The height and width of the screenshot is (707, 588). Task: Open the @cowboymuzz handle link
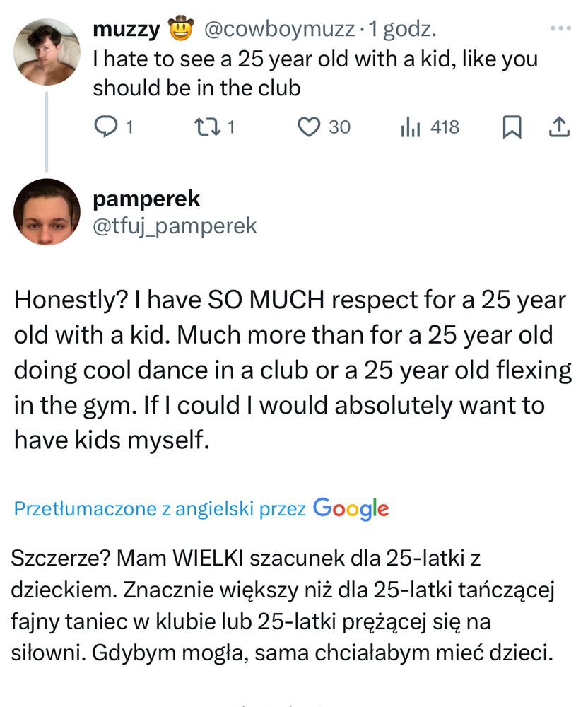pos(279,30)
